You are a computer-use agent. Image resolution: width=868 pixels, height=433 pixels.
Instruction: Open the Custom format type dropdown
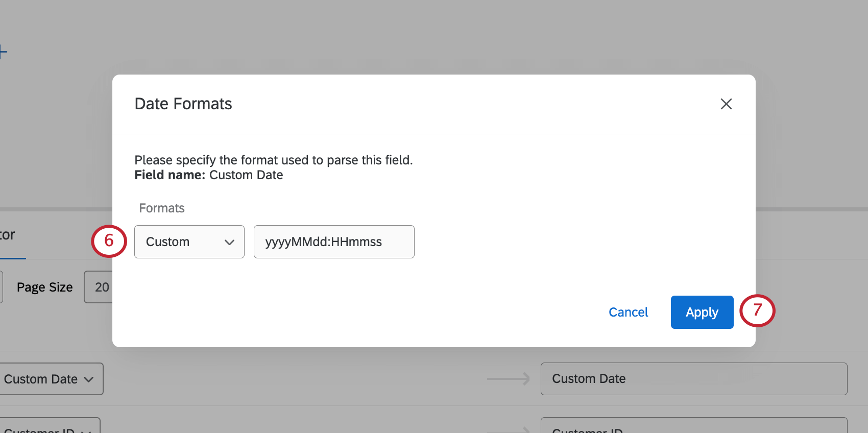(x=189, y=242)
